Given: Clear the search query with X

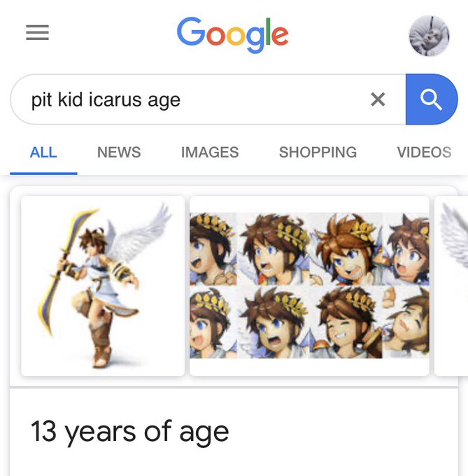Looking at the screenshot, I should tap(378, 99).
